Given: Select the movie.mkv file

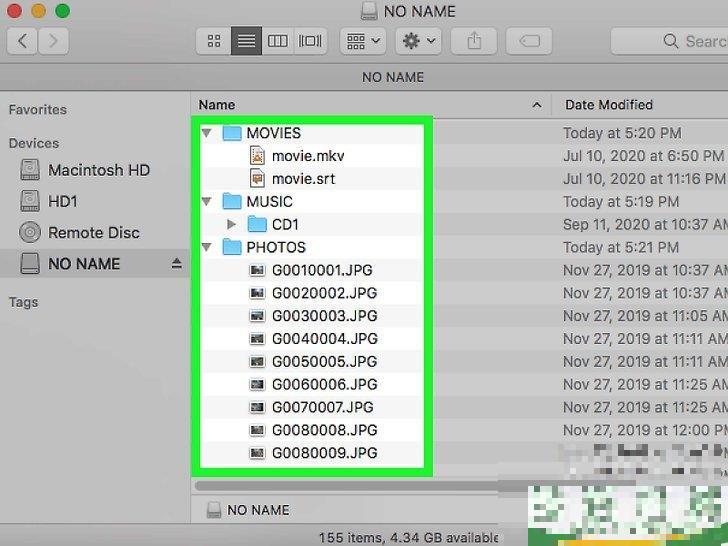Looking at the screenshot, I should [x=307, y=156].
